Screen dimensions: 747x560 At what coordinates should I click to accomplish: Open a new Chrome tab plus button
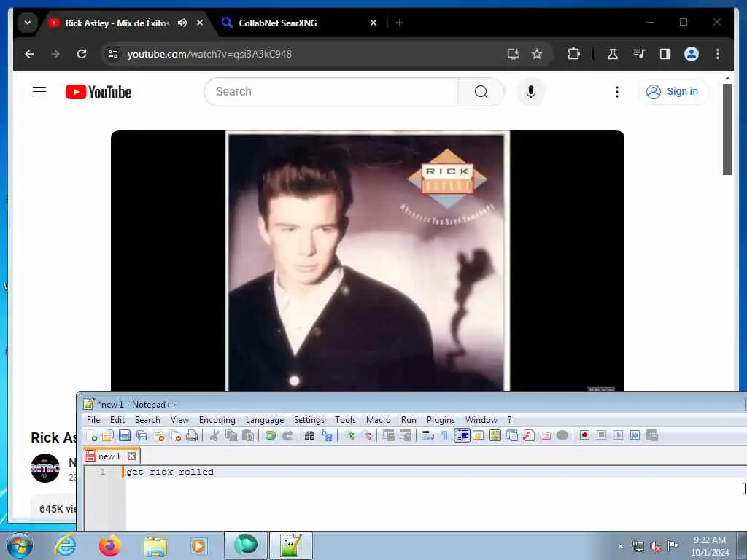tap(400, 23)
